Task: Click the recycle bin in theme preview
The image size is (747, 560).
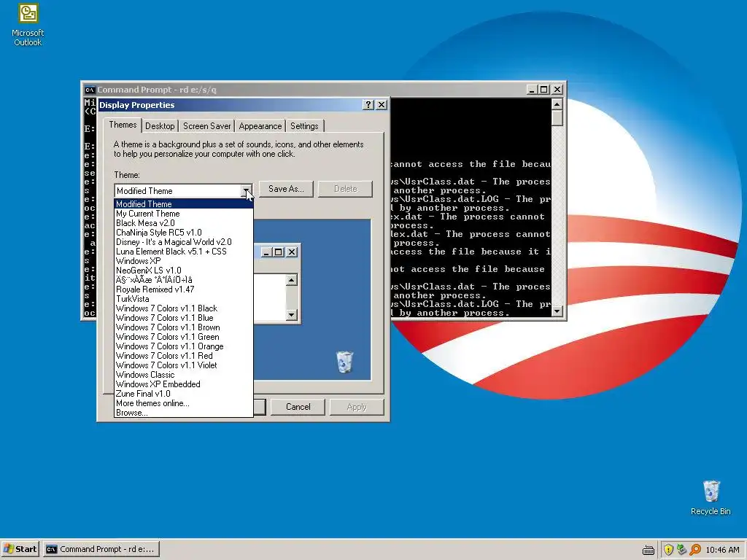Action: (344, 362)
